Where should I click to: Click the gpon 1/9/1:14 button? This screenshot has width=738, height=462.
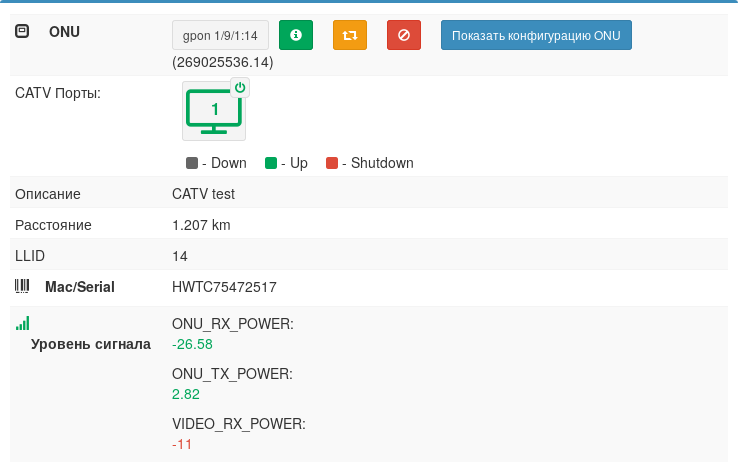pos(220,35)
